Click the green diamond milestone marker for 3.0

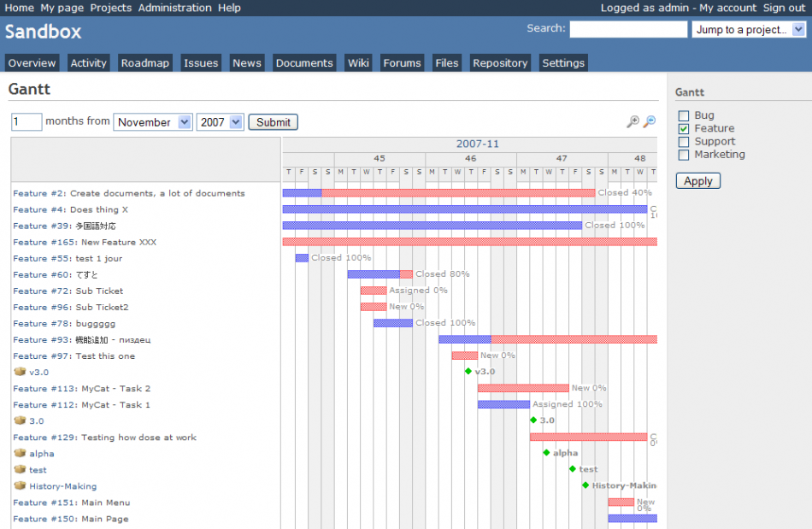click(x=533, y=420)
